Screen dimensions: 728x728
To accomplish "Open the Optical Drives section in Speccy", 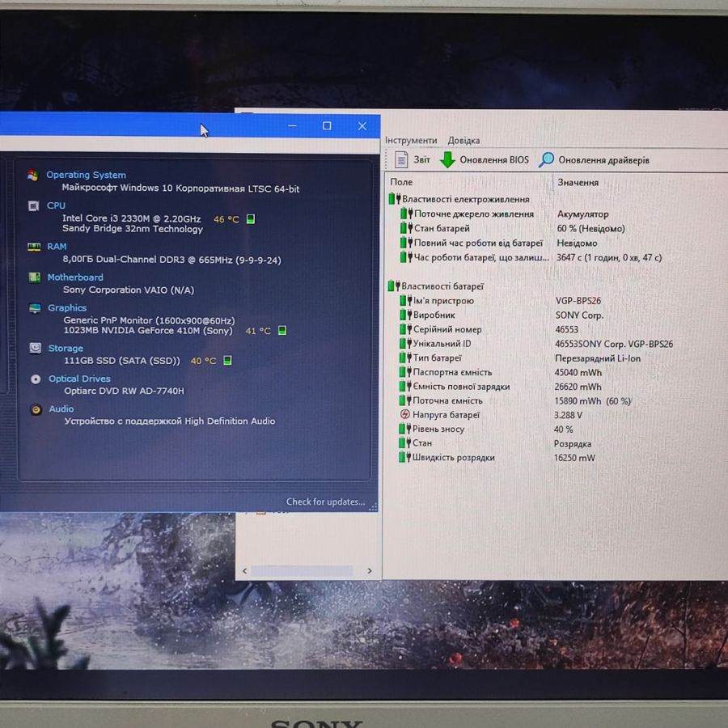I will point(79,379).
